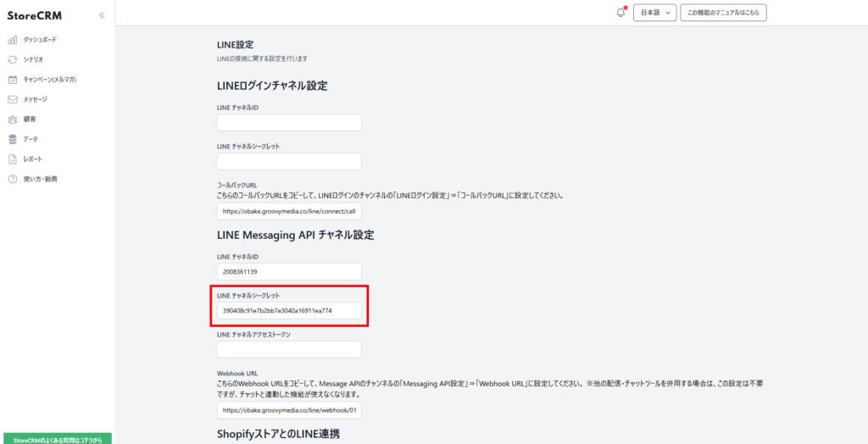Image resolution: width=868 pixels, height=444 pixels.
Task: Click the Report document icon
Action: click(x=13, y=159)
